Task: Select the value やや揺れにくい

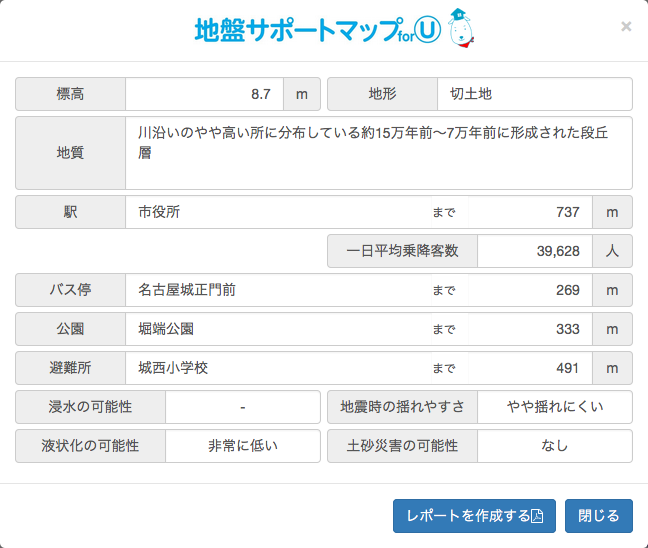Action: pos(555,407)
